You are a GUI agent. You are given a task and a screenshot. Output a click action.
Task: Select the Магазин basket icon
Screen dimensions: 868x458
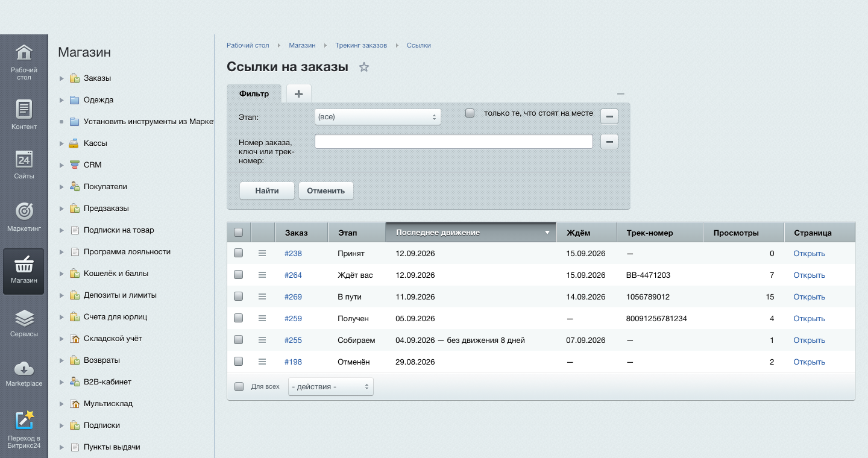(24, 271)
